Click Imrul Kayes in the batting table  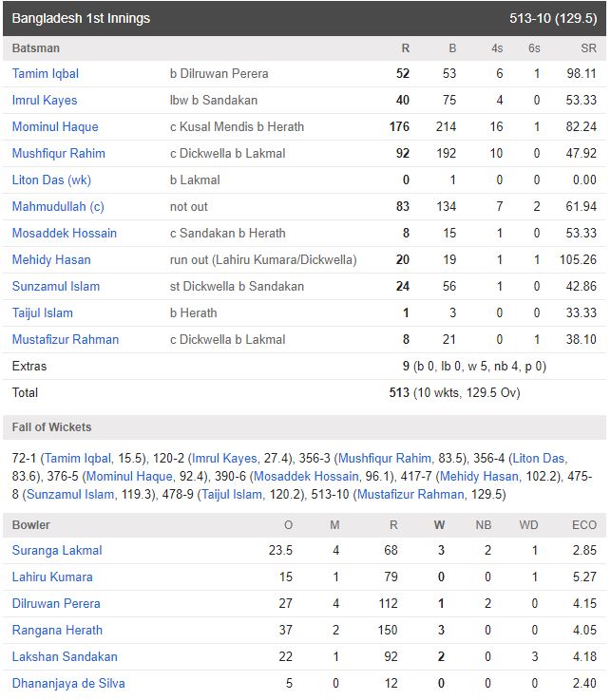(x=45, y=100)
